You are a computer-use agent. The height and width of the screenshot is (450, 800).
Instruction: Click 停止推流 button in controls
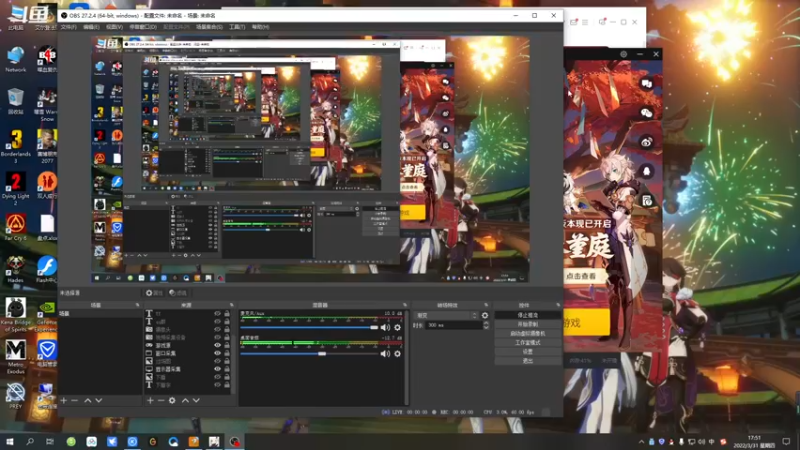click(x=528, y=315)
